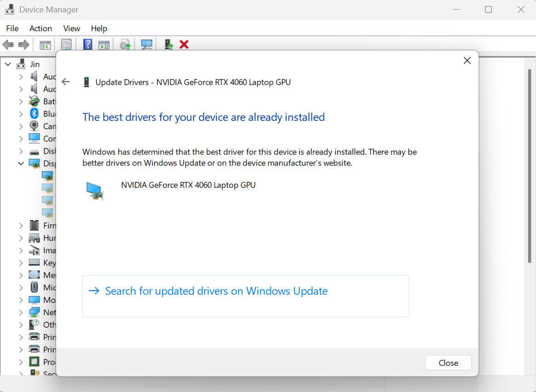Click the Back arrow in Device Manager toolbar
Screen dimensions: 536x392
coord(8,45)
